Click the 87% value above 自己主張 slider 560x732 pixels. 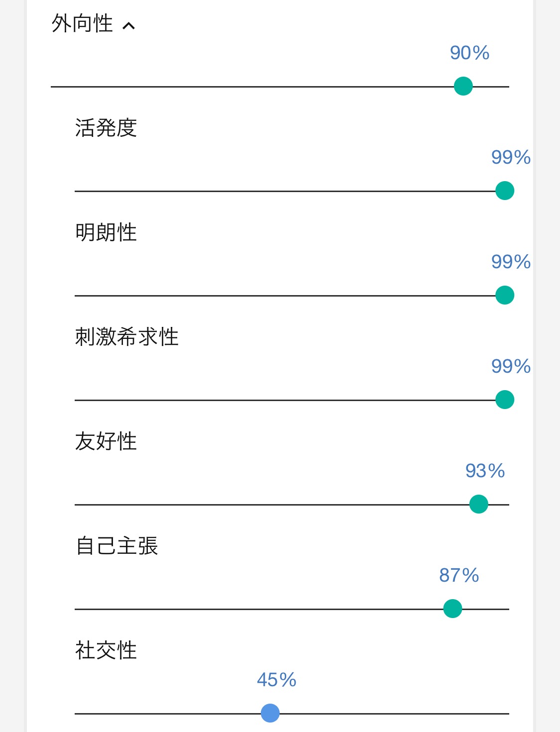pyautogui.click(x=459, y=575)
